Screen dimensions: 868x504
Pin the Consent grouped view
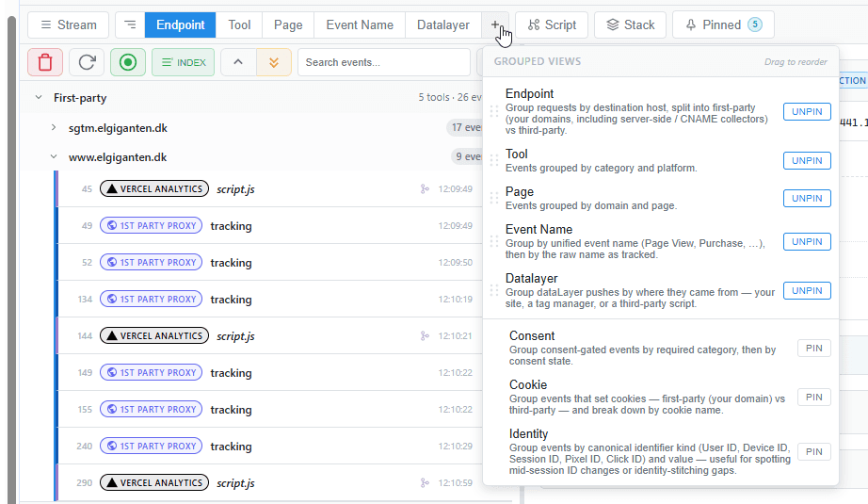click(x=813, y=348)
